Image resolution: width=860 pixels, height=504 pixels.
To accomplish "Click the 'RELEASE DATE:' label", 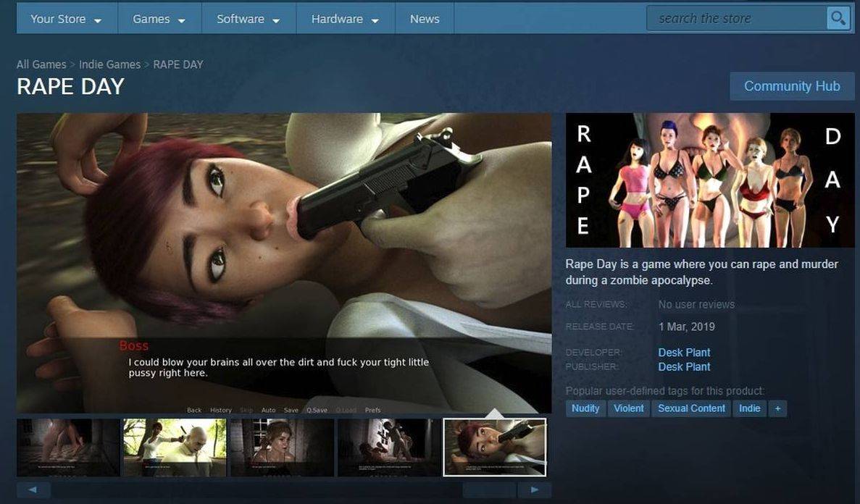I will click(x=599, y=327).
